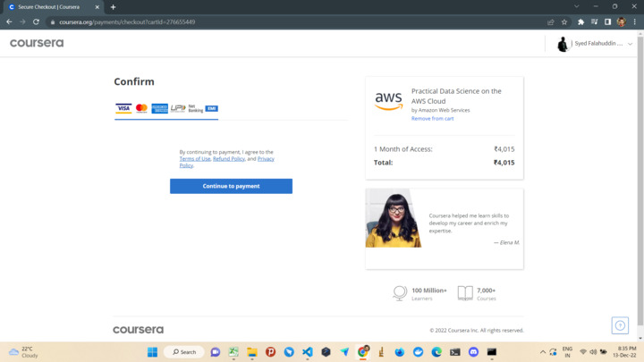
Task: Click the page vertical scrollbar
Action: coord(640,181)
